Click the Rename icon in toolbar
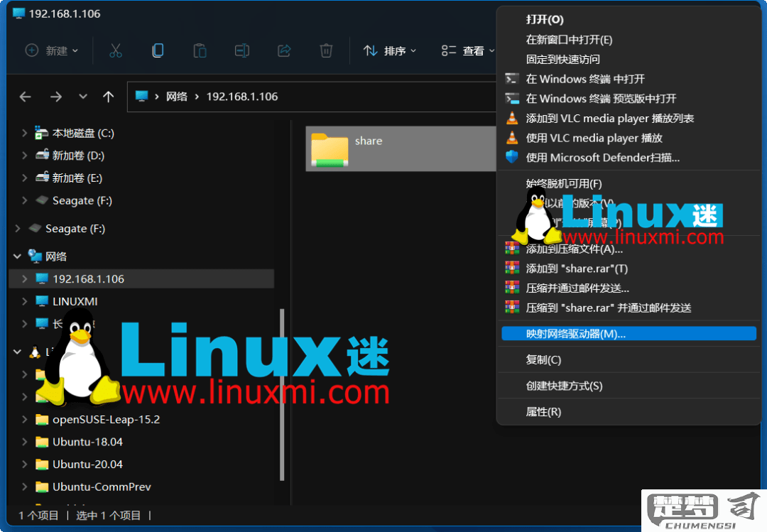 click(x=241, y=50)
